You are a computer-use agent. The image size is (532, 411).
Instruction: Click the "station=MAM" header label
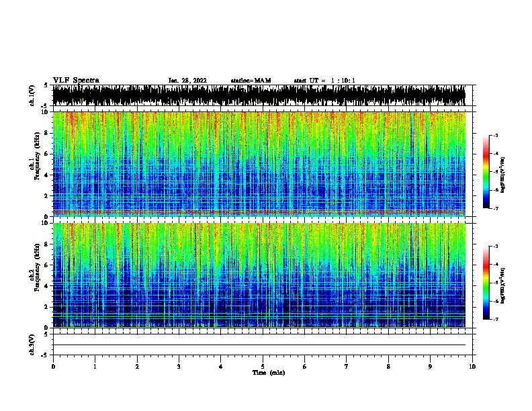coord(251,81)
